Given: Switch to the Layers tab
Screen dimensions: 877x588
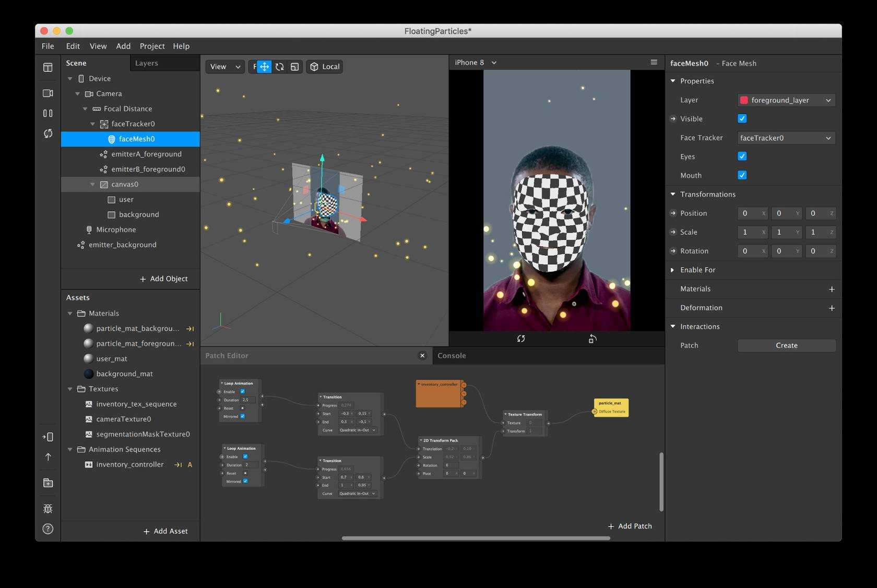Looking at the screenshot, I should 147,63.
